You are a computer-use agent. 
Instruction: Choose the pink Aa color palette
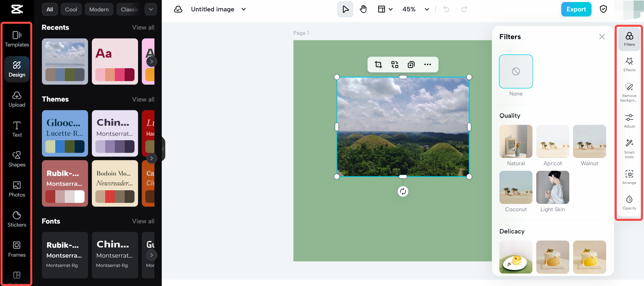(x=115, y=61)
